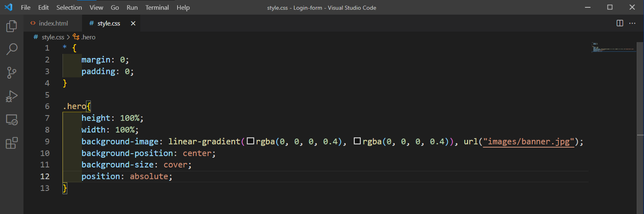
Task: Click the margin property on line 2
Action: [96, 60]
